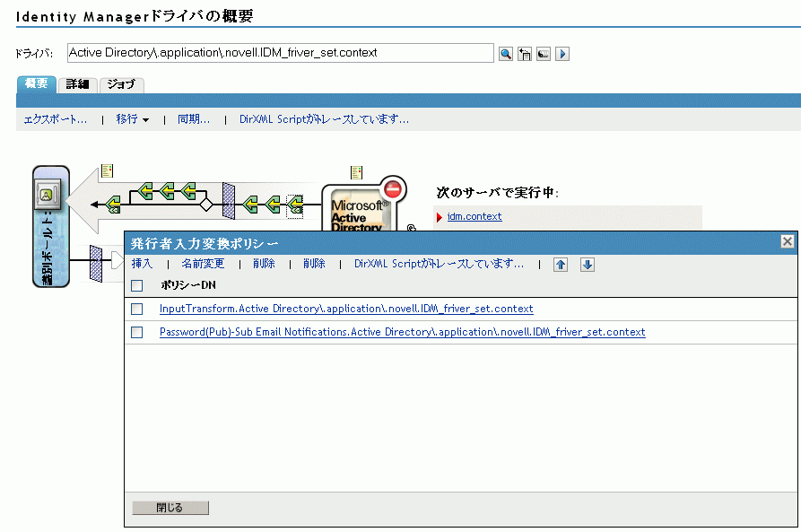Open the InputTransform.Active Directory policy link
This screenshot has height=532, width=801.
(x=346, y=309)
